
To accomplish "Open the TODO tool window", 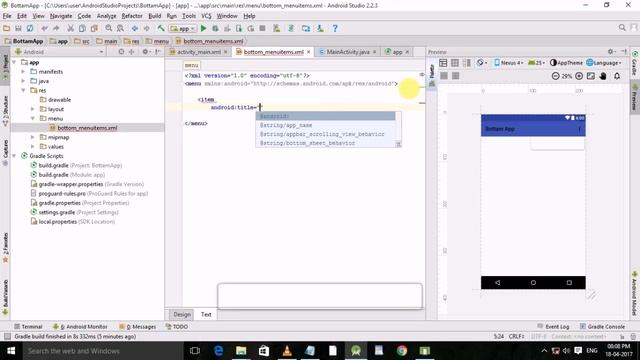I will (x=177, y=327).
